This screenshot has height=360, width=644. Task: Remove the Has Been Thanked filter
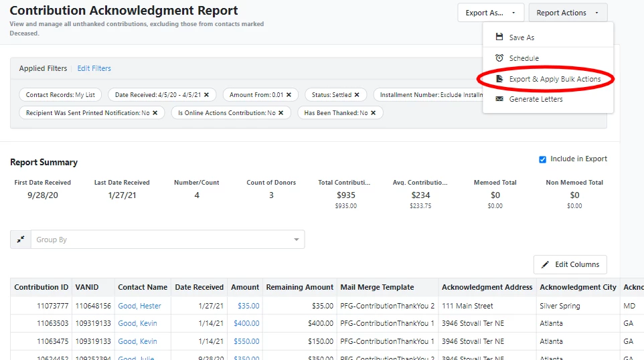373,113
